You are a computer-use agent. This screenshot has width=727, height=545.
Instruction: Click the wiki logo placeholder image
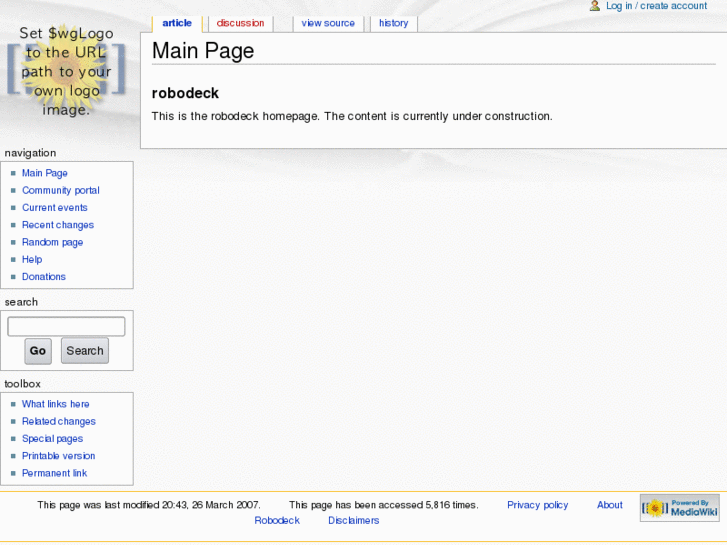click(x=66, y=71)
